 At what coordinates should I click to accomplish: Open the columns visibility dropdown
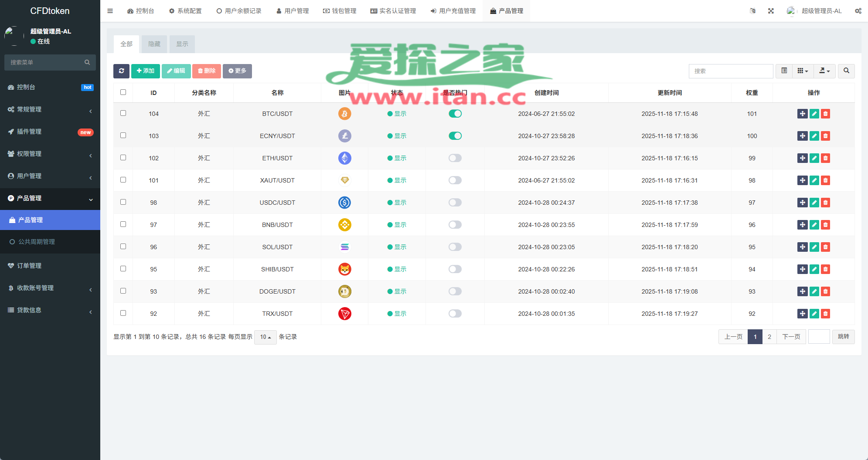tap(802, 71)
